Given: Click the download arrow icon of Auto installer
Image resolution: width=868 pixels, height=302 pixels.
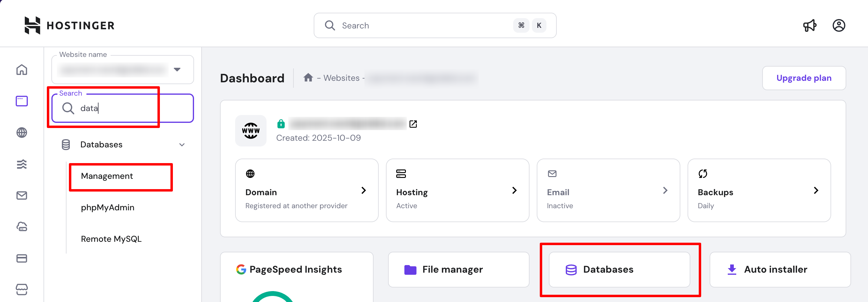Looking at the screenshot, I should (x=731, y=270).
